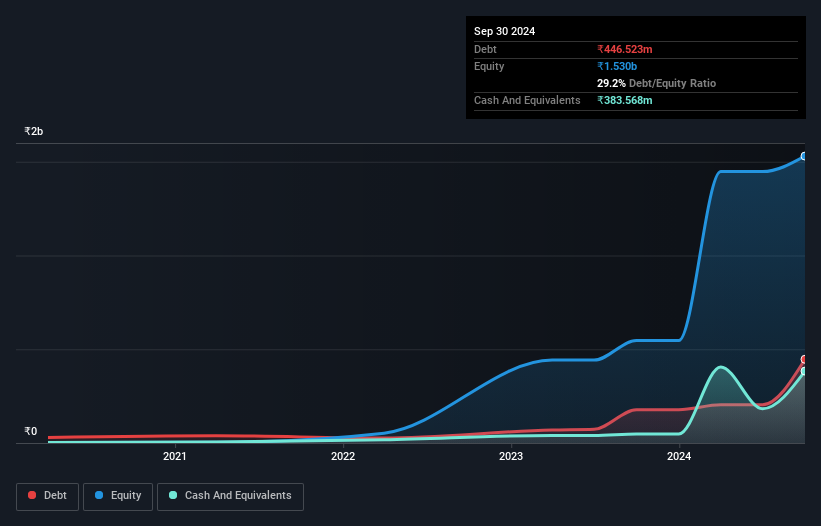The height and width of the screenshot is (526, 821).
Task: Click the ₹2b y-axis label
Action: (34, 131)
